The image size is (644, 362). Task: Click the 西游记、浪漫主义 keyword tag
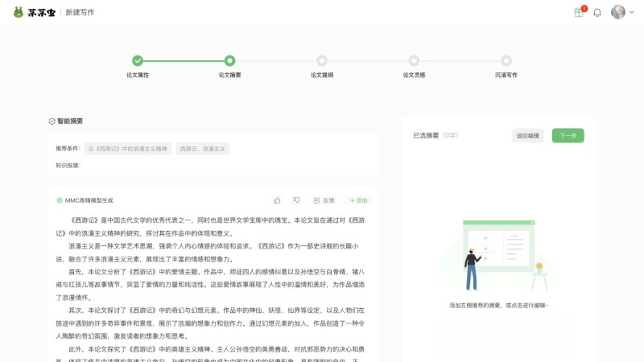tap(202, 149)
